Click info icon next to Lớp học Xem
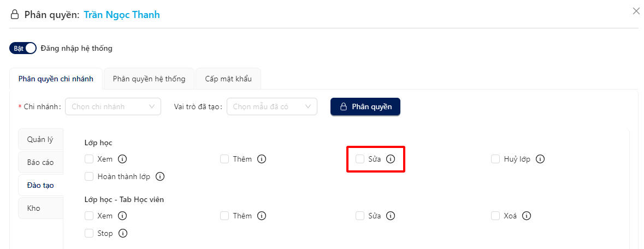 pyautogui.click(x=122, y=159)
